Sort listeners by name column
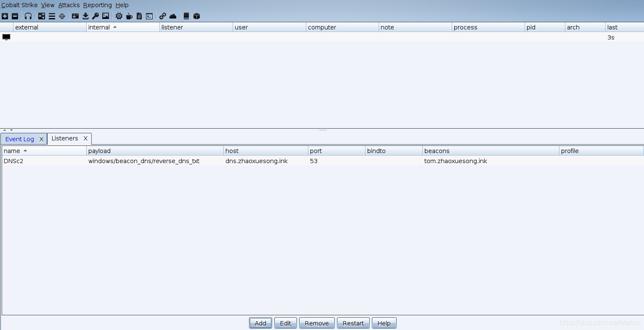The image size is (644, 330). click(44, 151)
